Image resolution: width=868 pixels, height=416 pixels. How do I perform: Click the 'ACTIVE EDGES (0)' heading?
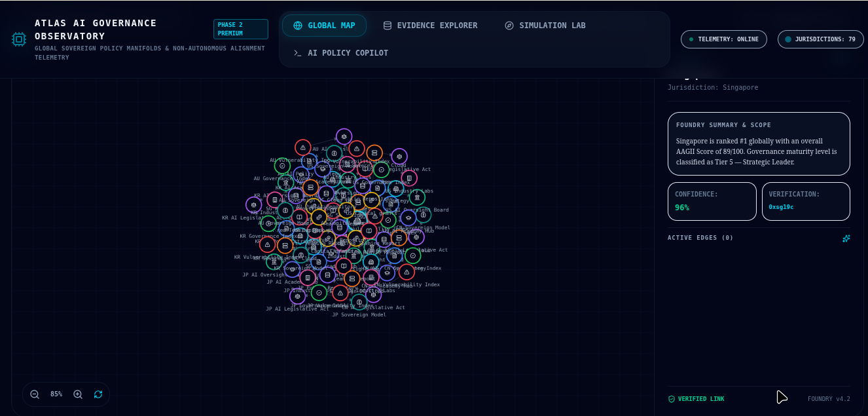coord(700,238)
